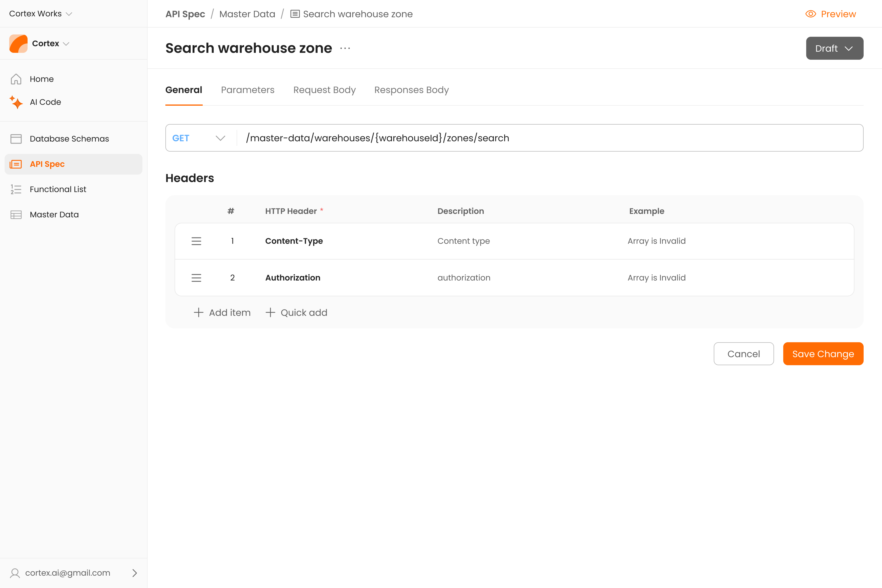Open the three-dots menu beside page title
This screenshot has height=588, width=882.
point(345,48)
